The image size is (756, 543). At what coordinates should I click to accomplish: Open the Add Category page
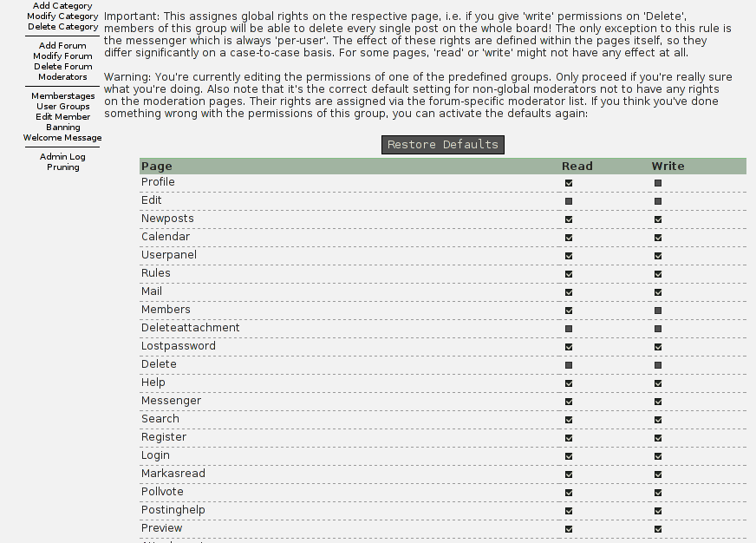coord(62,5)
